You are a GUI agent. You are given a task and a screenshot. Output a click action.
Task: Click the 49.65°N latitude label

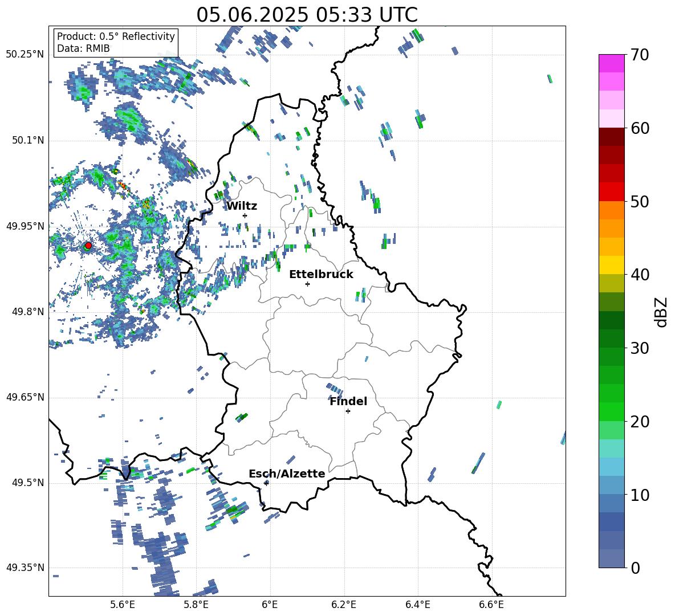click(x=25, y=397)
